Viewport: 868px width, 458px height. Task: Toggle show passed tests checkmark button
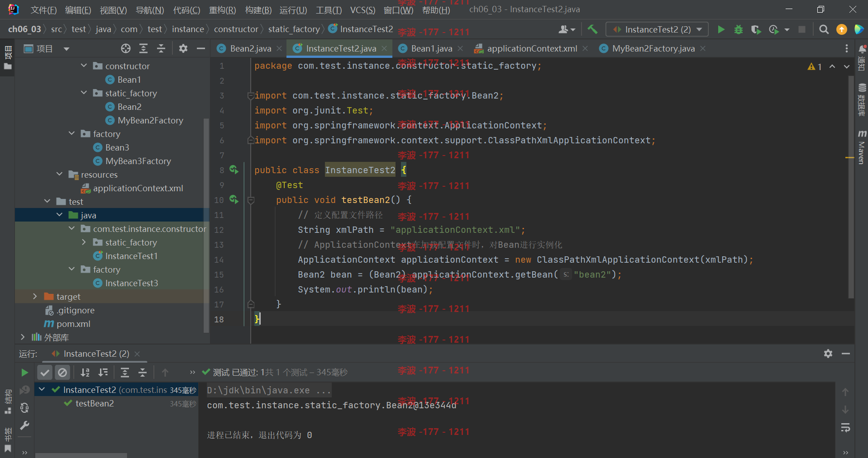pyautogui.click(x=45, y=372)
